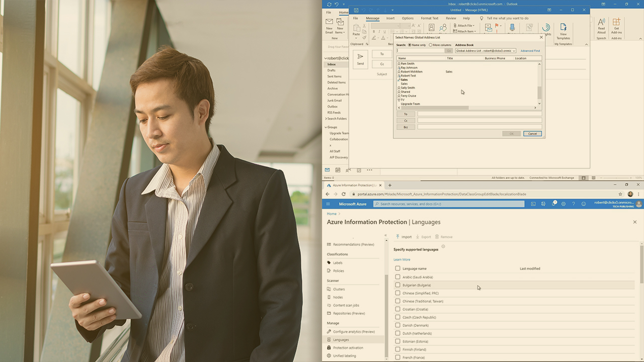Image resolution: width=644 pixels, height=362 pixels.
Task: Click the Advanced Find link
Action: tap(530, 51)
